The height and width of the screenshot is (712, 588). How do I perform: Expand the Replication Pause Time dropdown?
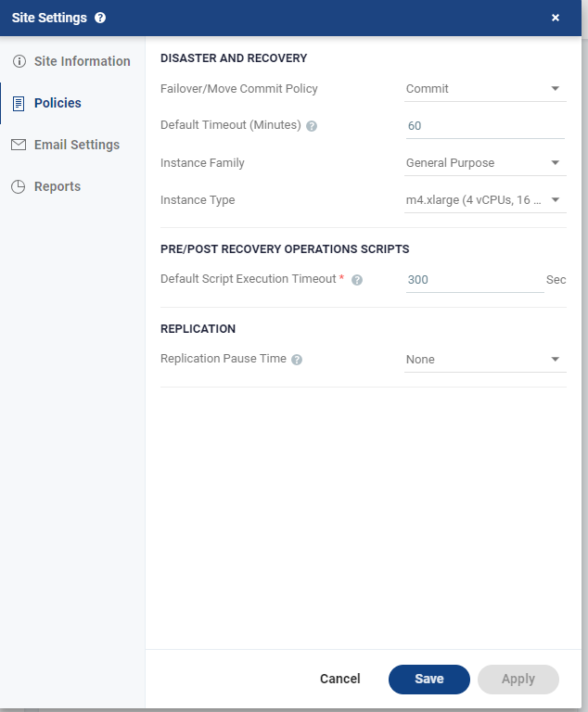pyautogui.click(x=485, y=360)
